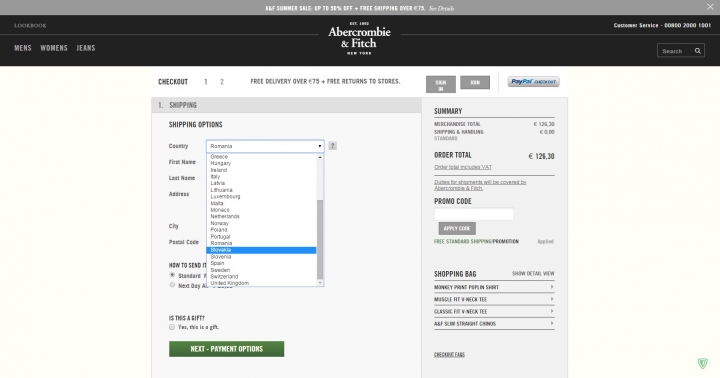Choose Norway from the country list

[x=261, y=223]
